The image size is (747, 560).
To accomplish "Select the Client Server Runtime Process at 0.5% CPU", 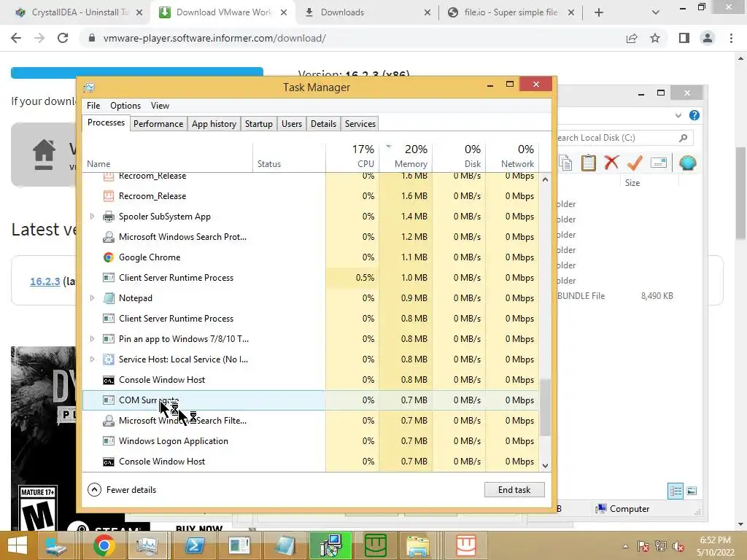I will pos(311,278).
